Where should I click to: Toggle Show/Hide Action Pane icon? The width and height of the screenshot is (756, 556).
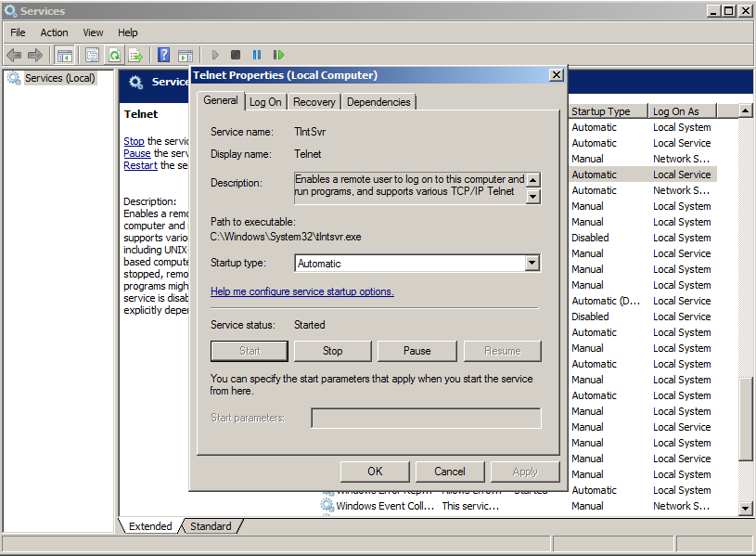pos(186,55)
